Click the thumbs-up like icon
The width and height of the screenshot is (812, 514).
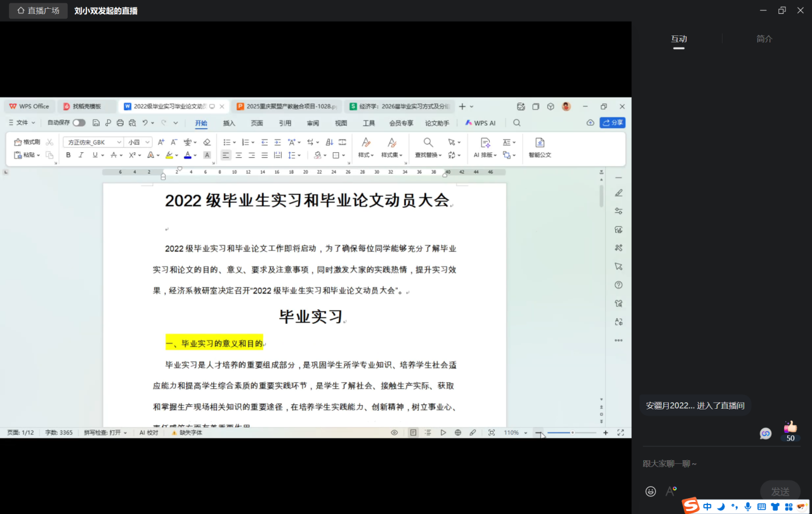(790, 427)
